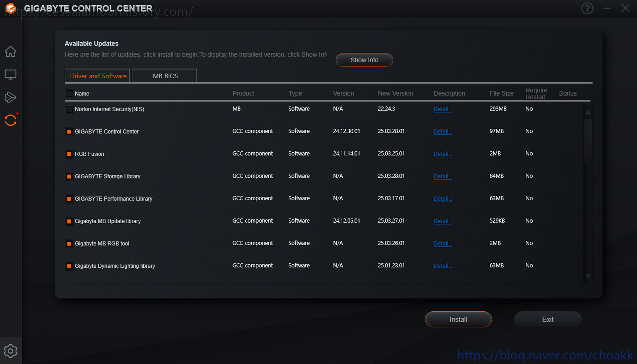Screen dimensions: 637x364
Task: Select the Gigabyte Dynamic Lighting library row name
Action: 115,266
